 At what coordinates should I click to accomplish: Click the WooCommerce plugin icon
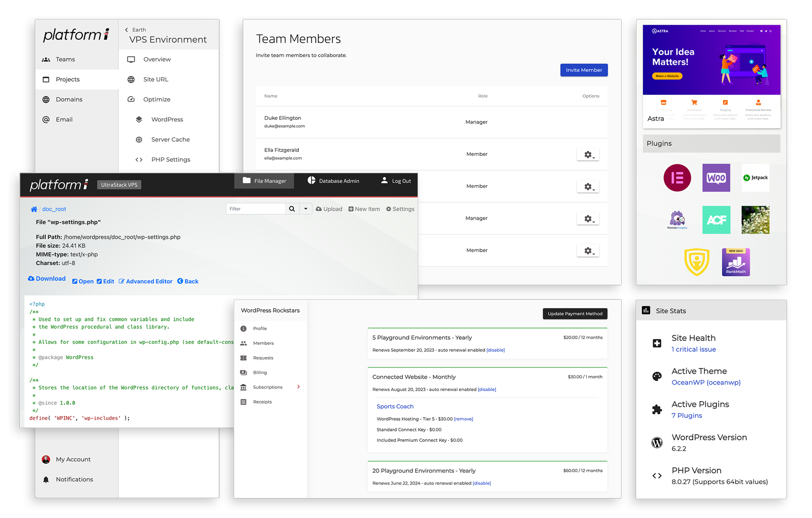[x=716, y=178]
